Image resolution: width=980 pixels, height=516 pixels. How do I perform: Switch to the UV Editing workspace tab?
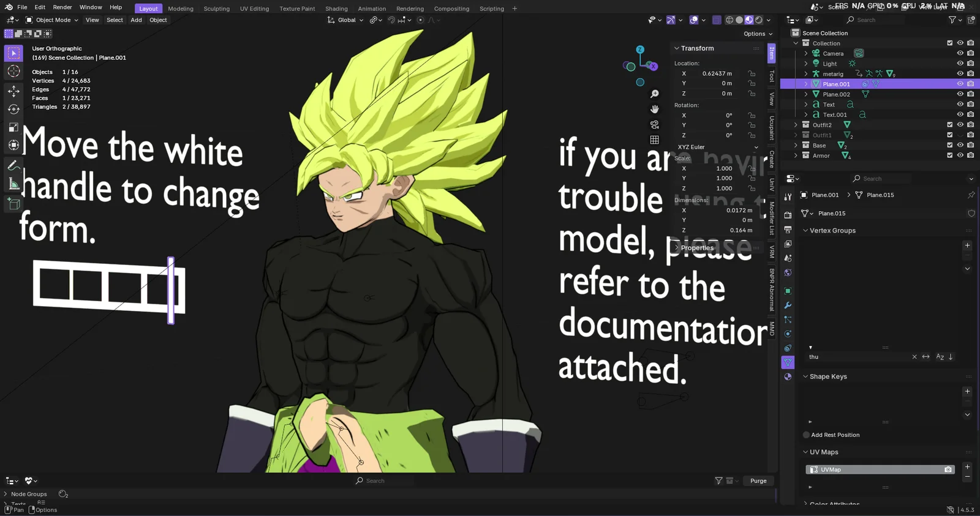tap(254, 9)
